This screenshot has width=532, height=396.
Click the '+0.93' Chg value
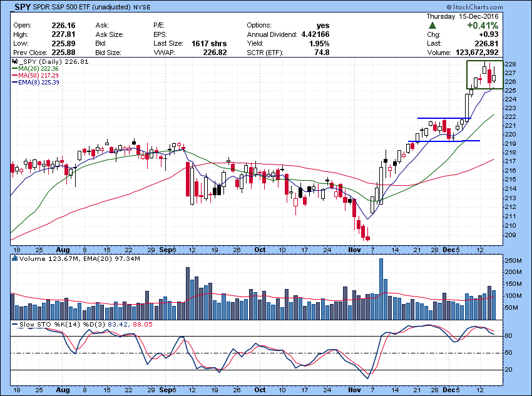[489, 34]
